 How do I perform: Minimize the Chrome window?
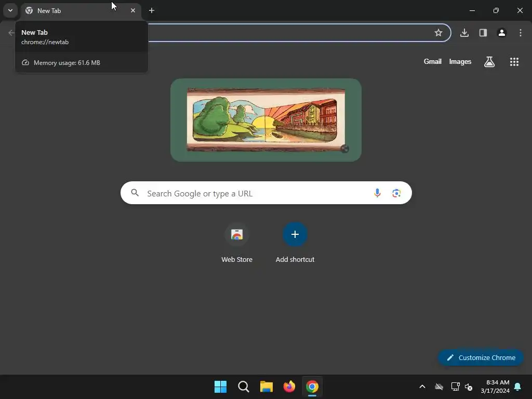(x=472, y=10)
